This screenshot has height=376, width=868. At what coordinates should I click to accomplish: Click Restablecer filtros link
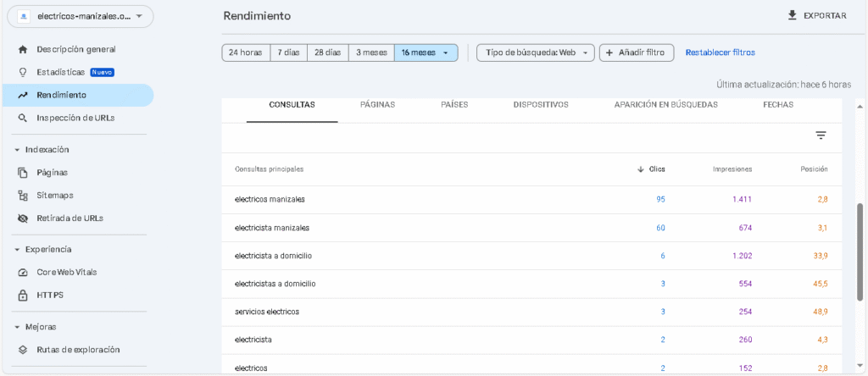pyautogui.click(x=720, y=53)
